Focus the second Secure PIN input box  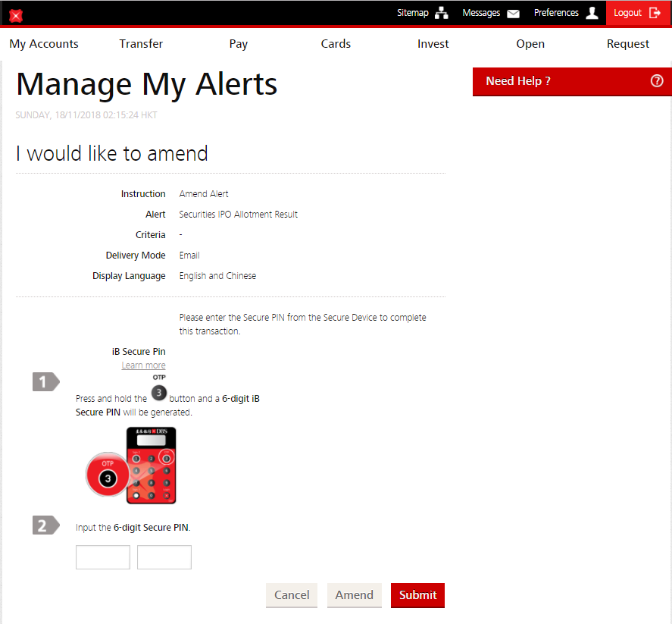coord(164,557)
